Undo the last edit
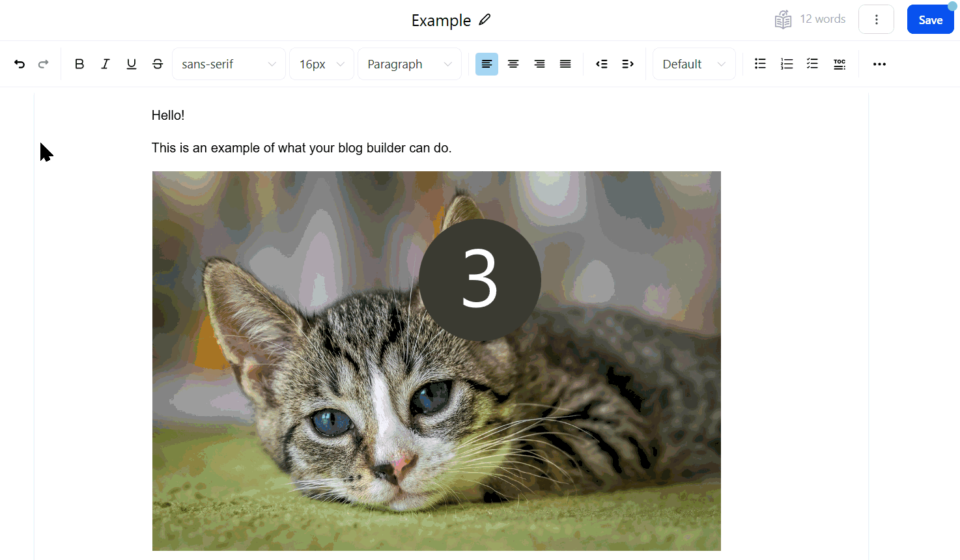 click(20, 64)
